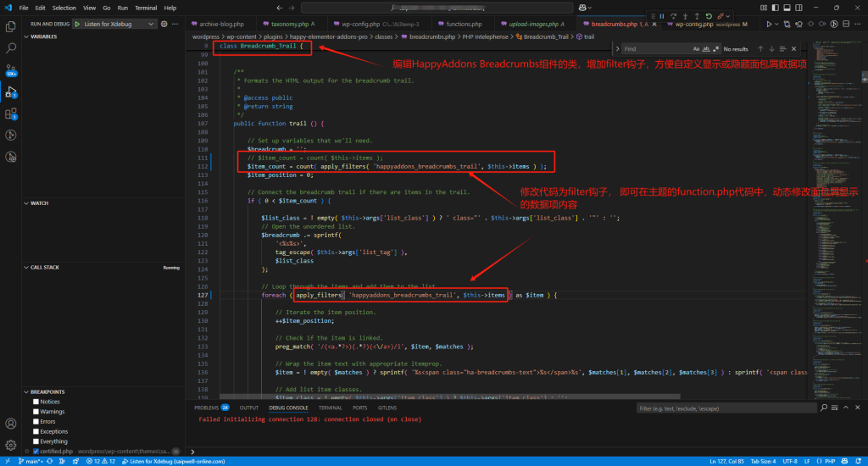
Task: Toggle Find in Selection
Action: [x=782, y=48]
